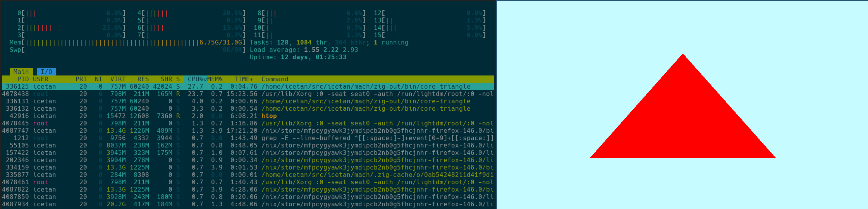Viewport: 868px width, 209px height.
Task: Sort by the VIRT column header
Action: (118, 79)
